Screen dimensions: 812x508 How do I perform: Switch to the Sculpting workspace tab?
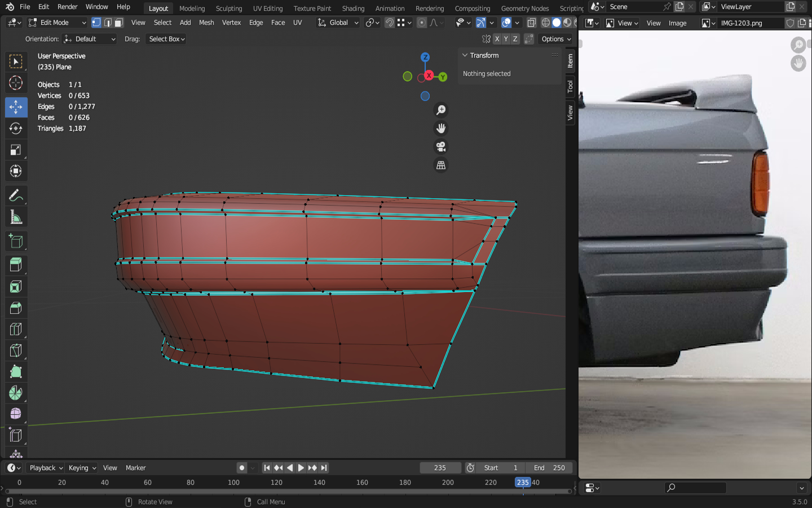coord(228,8)
